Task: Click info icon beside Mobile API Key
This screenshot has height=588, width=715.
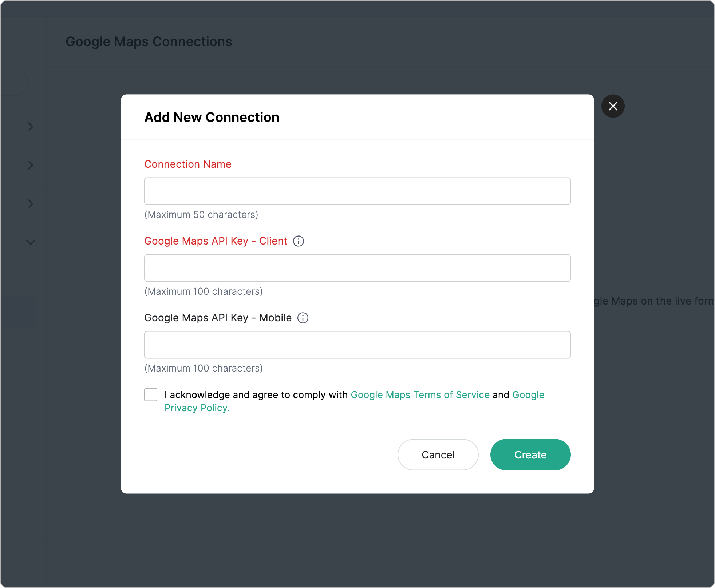Action: pyautogui.click(x=303, y=318)
